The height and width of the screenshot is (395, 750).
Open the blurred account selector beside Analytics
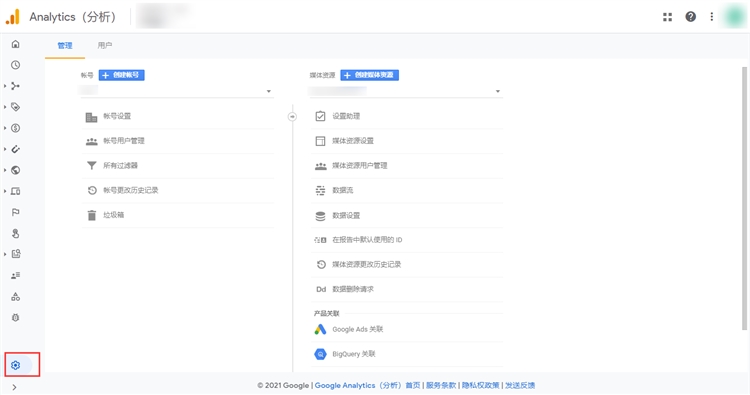[164, 16]
